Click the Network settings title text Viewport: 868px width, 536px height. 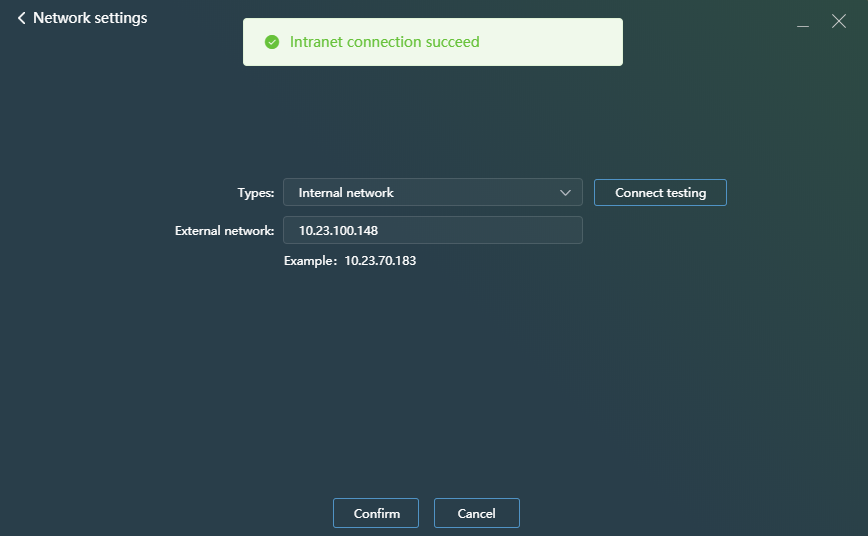(x=90, y=18)
